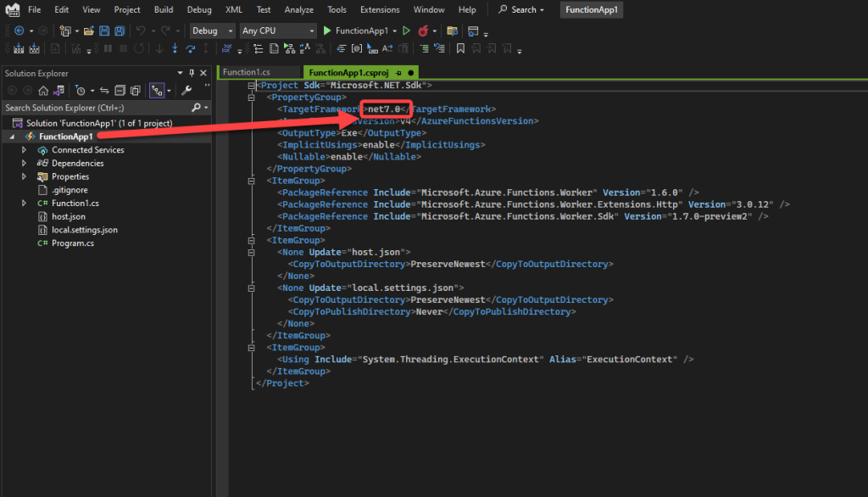Image resolution: width=868 pixels, height=497 pixels.
Task: Click the pin icon of Solution Explorer panel
Action: tap(192, 73)
